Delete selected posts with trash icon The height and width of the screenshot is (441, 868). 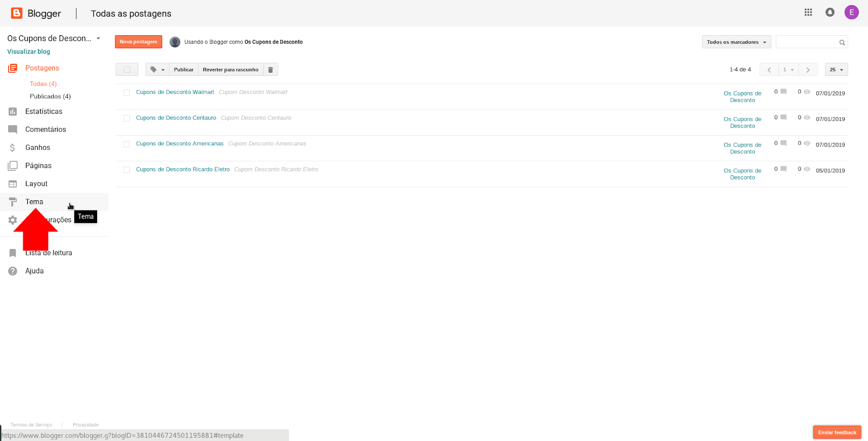pos(271,69)
